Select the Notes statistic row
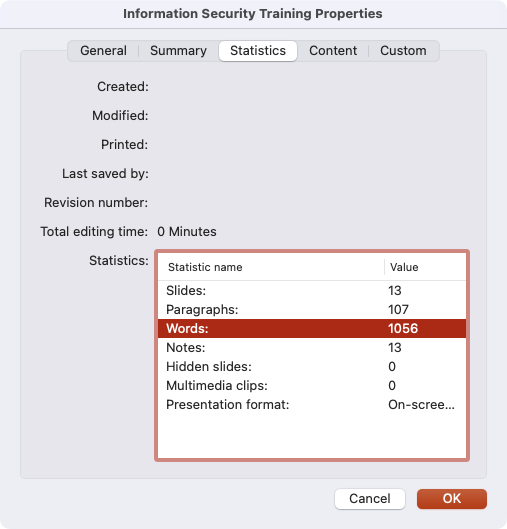The height and width of the screenshot is (529, 507). pos(312,347)
